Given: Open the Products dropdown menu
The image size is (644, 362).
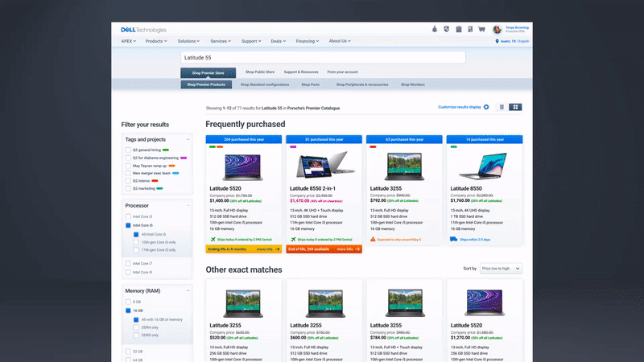Looking at the screenshot, I should [x=156, y=41].
